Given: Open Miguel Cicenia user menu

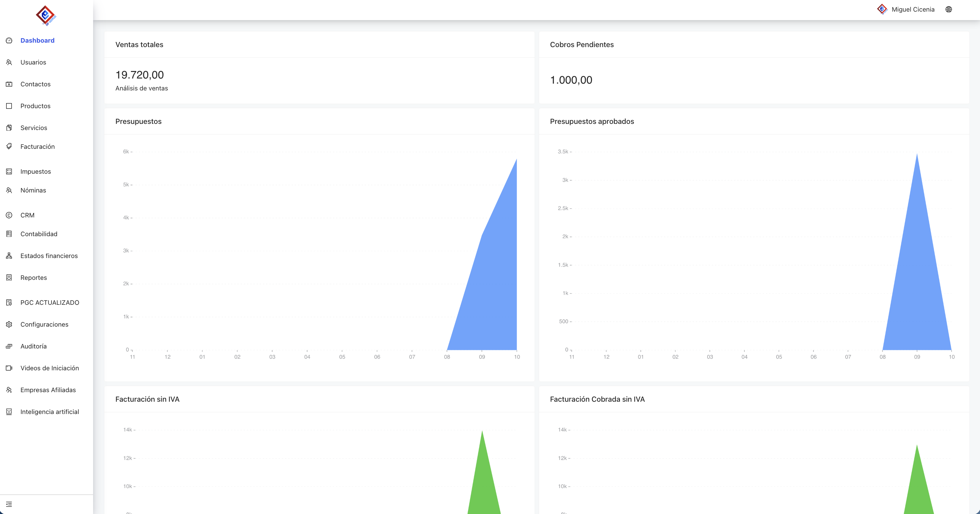Looking at the screenshot, I should point(912,10).
